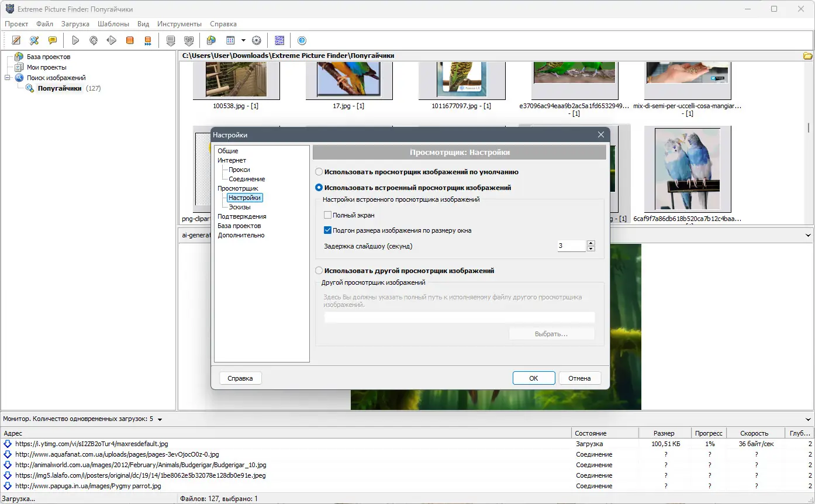
Task: Click the 'Прогресс' column header
Action: pos(709,433)
